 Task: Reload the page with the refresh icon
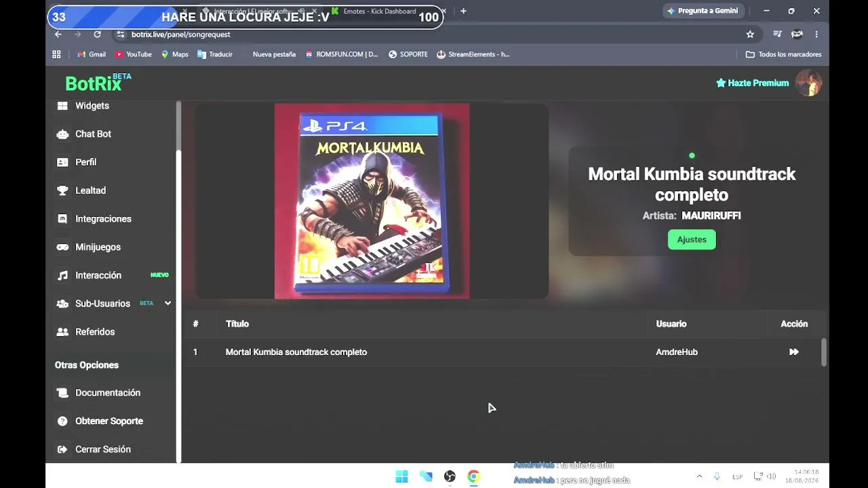[97, 35]
